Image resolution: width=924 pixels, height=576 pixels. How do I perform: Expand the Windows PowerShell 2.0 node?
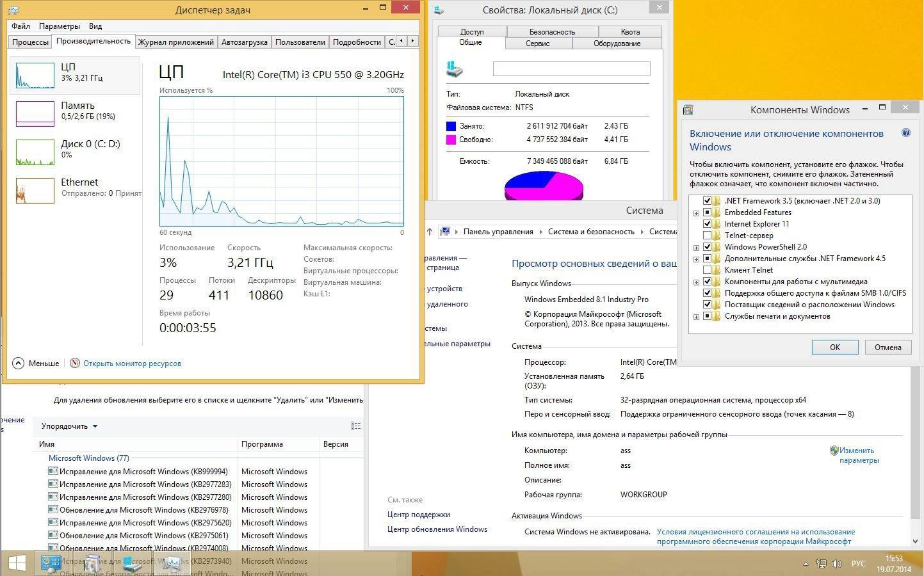pos(696,248)
